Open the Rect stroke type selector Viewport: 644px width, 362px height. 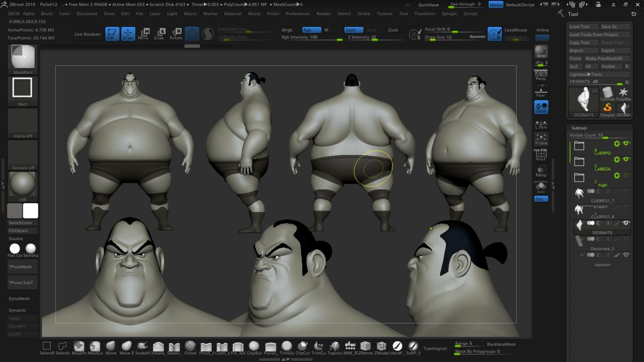[22, 91]
